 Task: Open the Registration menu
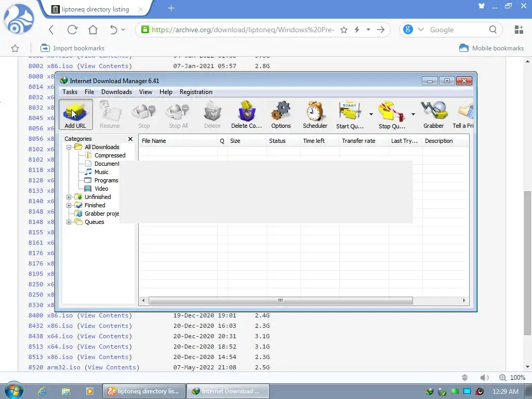pos(196,92)
